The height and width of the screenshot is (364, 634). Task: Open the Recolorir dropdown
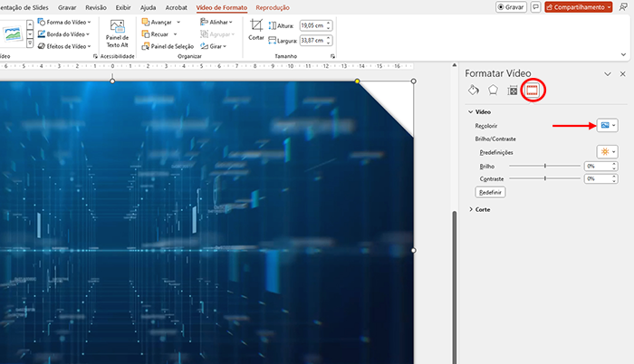click(x=607, y=125)
